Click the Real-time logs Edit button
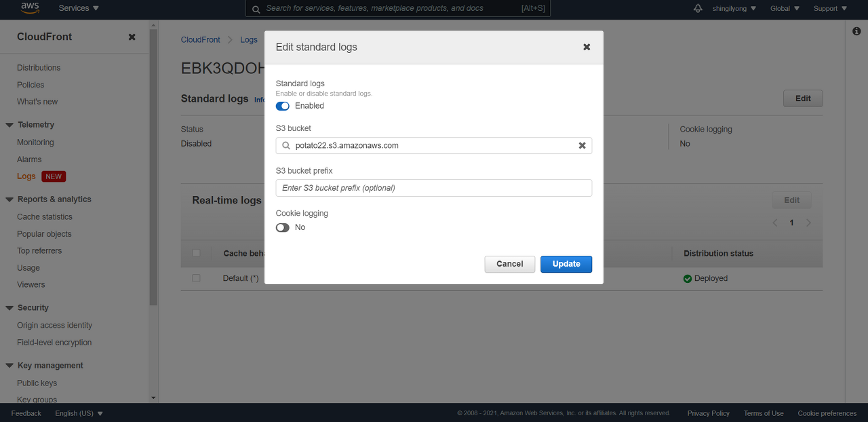Image resolution: width=868 pixels, height=422 pixels. click(x=792, y=200)
